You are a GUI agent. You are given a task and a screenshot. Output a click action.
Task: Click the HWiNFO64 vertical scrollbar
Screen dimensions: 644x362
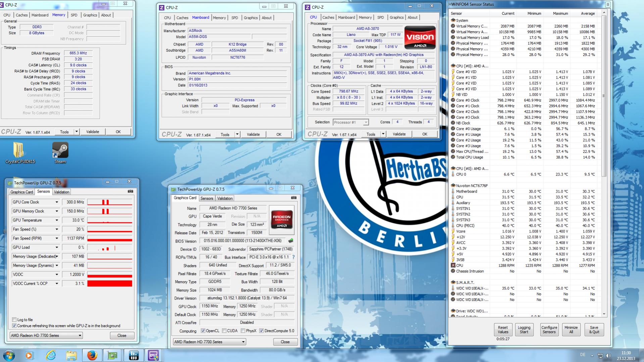[604, 163]
